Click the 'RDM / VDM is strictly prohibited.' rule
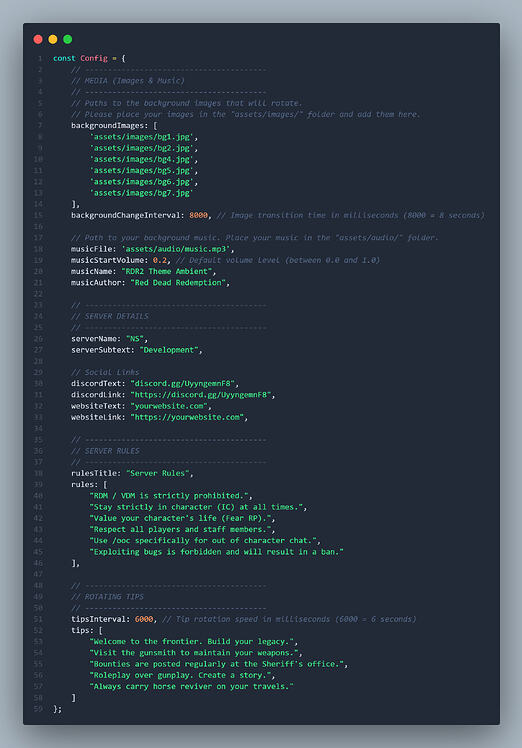This screenshot has height=748, width=522. coord(168,496)
